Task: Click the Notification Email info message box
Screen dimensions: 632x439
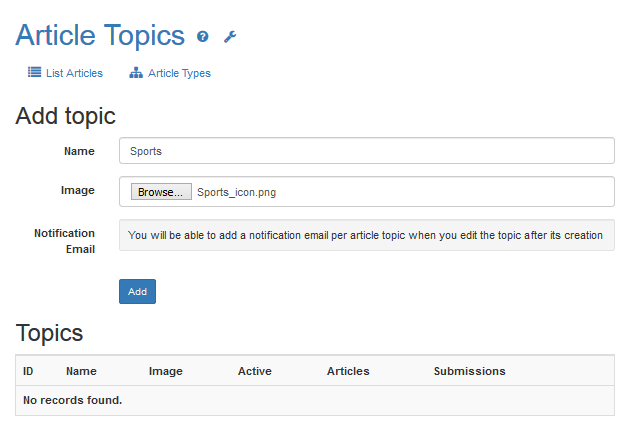Action: coord(366,235)
